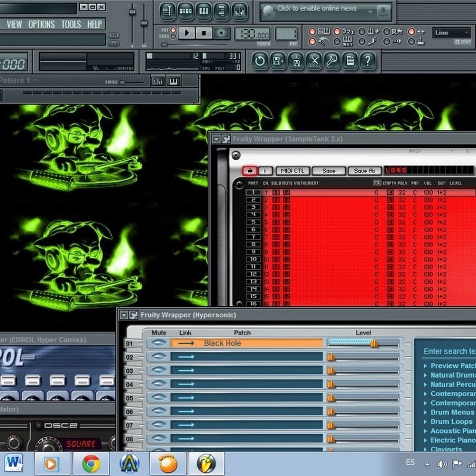Click the Black Hole level slider
The image size is (476, 476).
tap(374, 343)
